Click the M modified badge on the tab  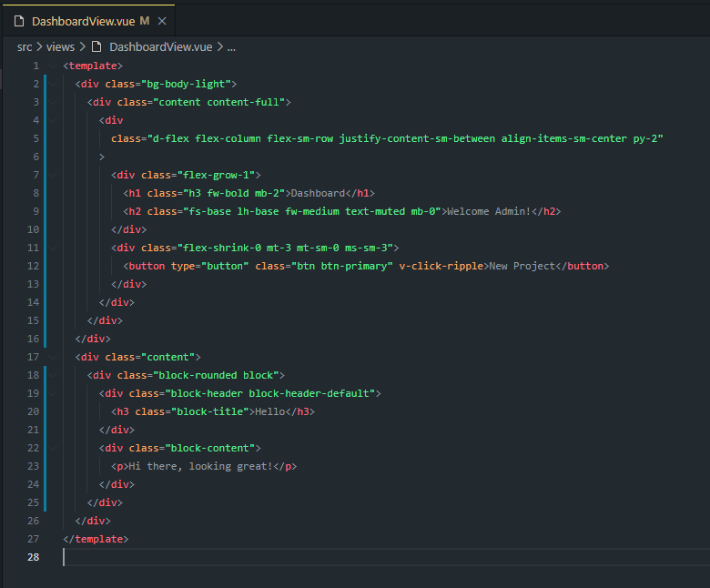(145, 21)
